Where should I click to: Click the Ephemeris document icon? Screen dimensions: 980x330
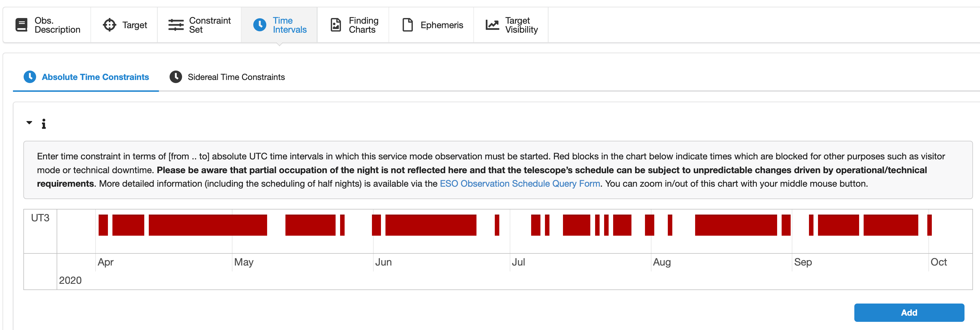pos(407,25)
